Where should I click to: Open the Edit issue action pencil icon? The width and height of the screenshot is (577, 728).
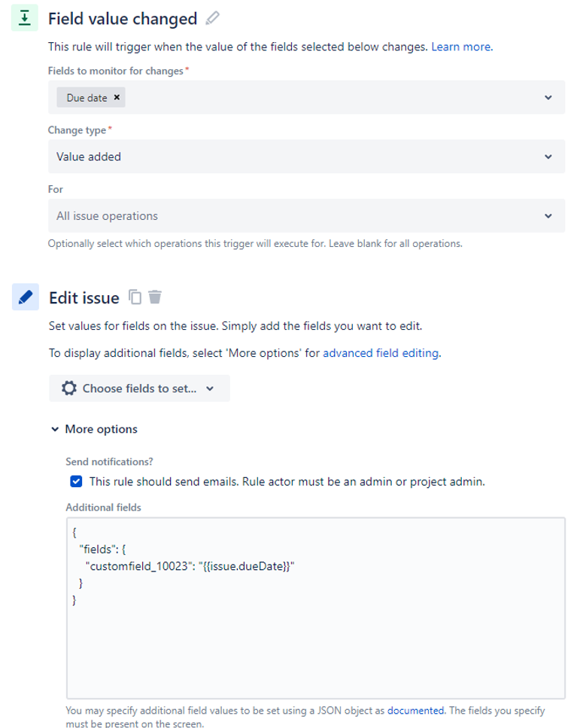26,297
